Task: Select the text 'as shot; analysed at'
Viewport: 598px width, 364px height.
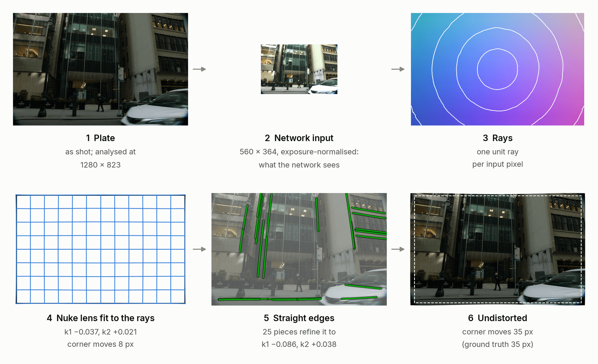Action: (101, 152)
